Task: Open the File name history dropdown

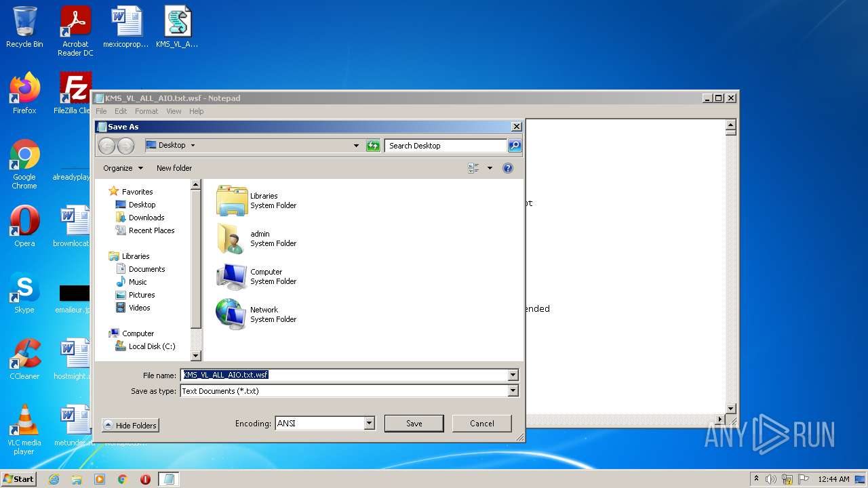Action: pos(513,375)
